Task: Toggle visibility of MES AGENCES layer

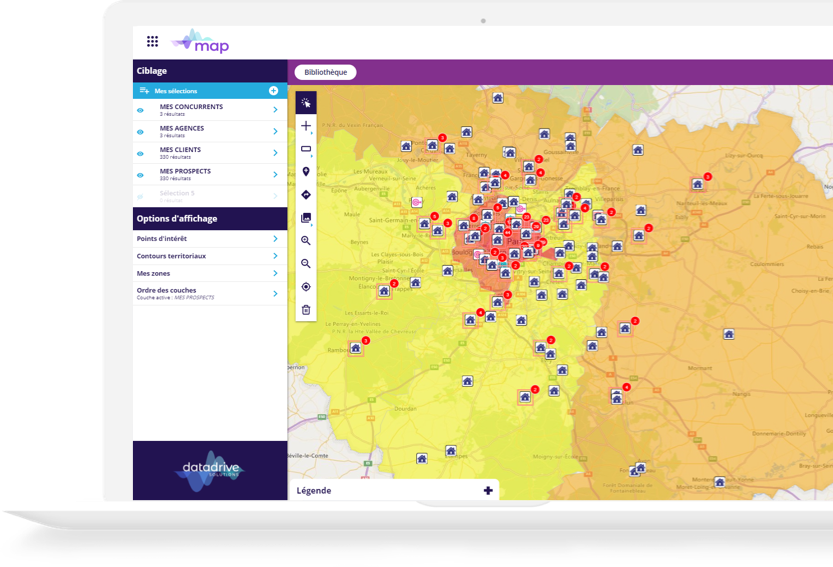Action: (x=140, y=132)
